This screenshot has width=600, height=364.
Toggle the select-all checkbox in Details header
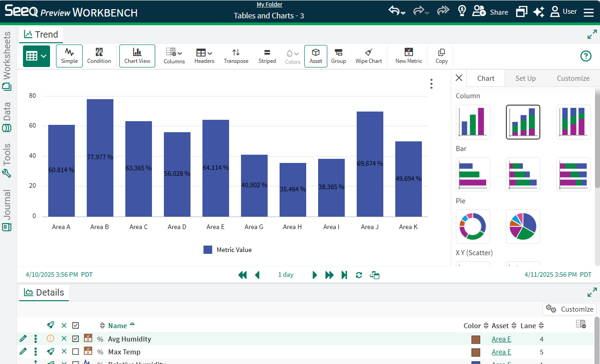point(76,325)
